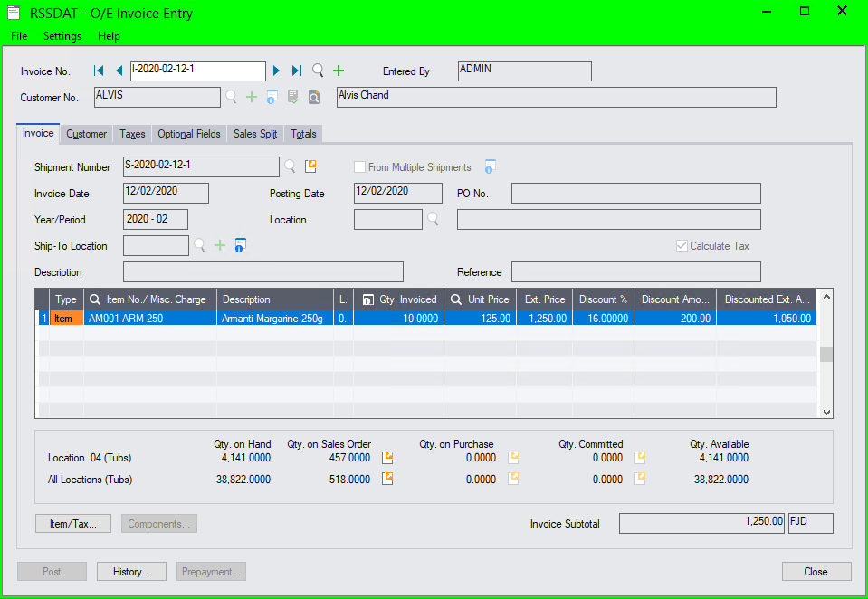Click the Item No. column finder icon

95,299
